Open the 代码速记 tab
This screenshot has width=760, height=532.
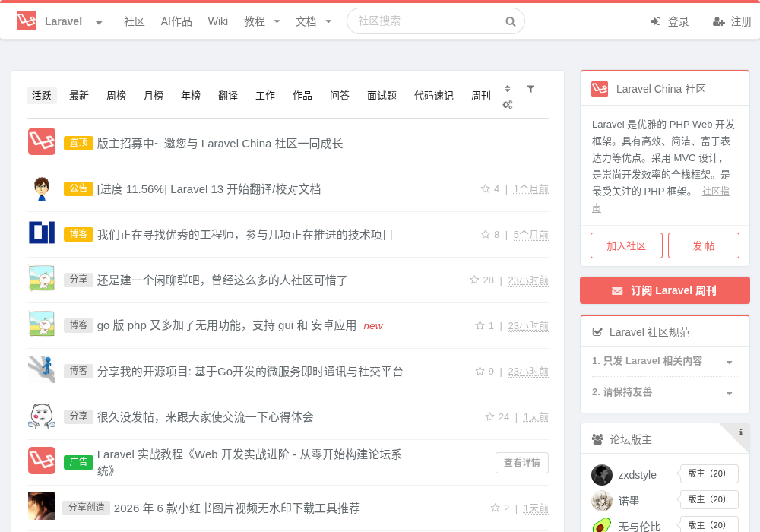click(434, 96)
